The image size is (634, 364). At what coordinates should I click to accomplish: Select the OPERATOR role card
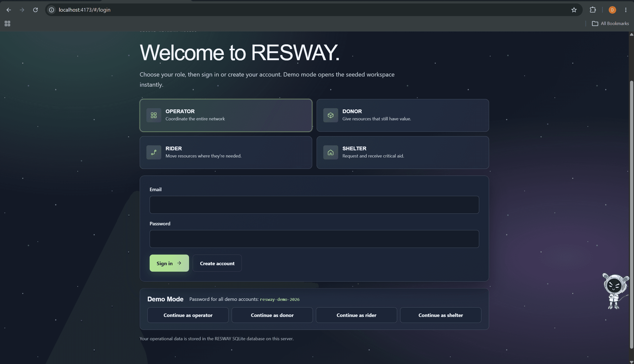(x=226, y=115)
